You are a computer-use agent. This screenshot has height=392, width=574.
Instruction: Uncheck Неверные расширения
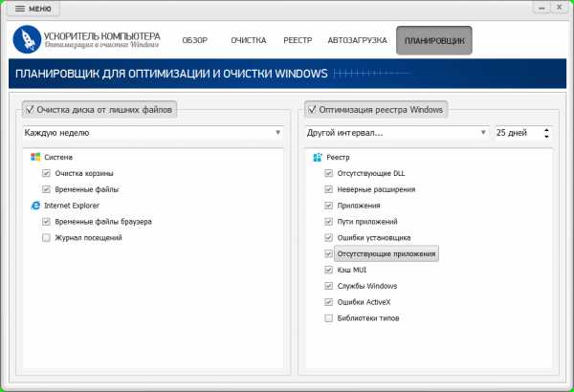click(329, 189)
